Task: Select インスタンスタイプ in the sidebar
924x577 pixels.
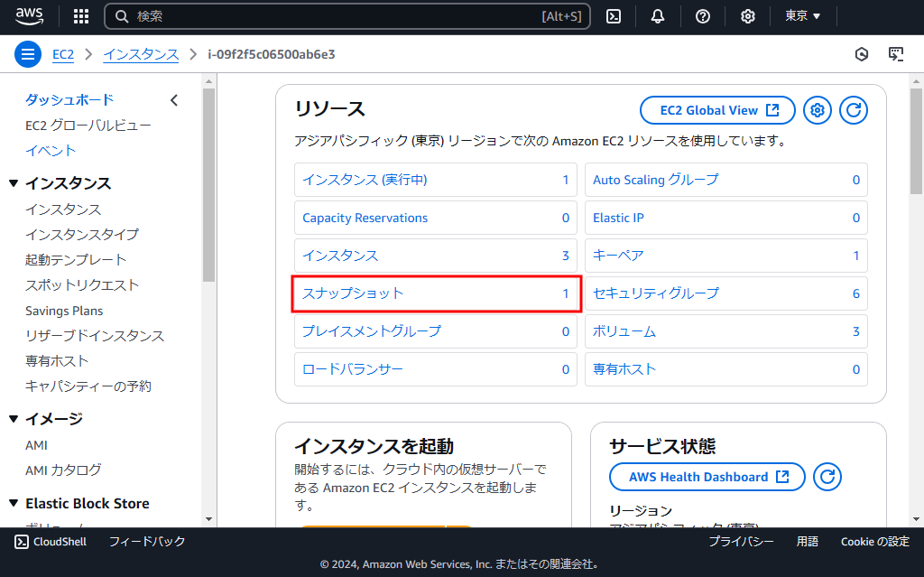Action: 82,235
